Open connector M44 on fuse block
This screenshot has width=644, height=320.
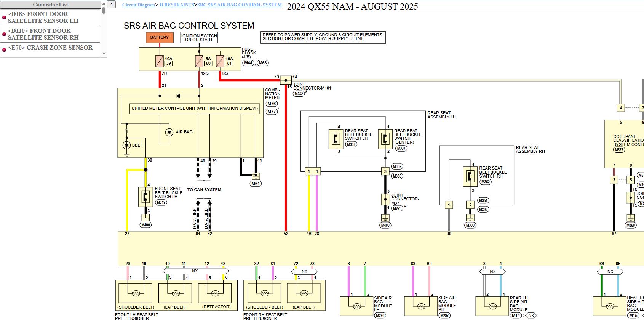[248, 63]
